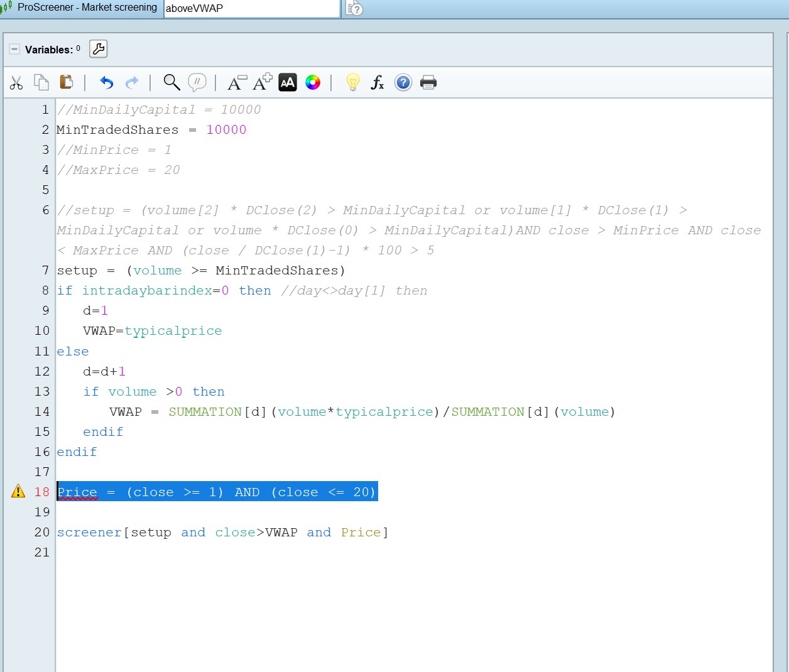
Task: Open the fx function library
Action: pyautogui.click(x=378, y=82)
